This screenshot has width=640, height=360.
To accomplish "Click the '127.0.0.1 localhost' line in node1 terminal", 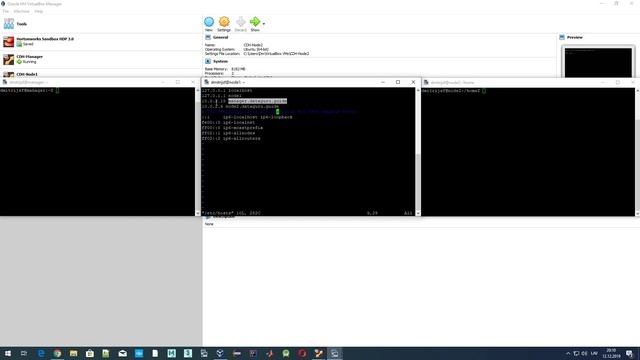I will point(227,90).
